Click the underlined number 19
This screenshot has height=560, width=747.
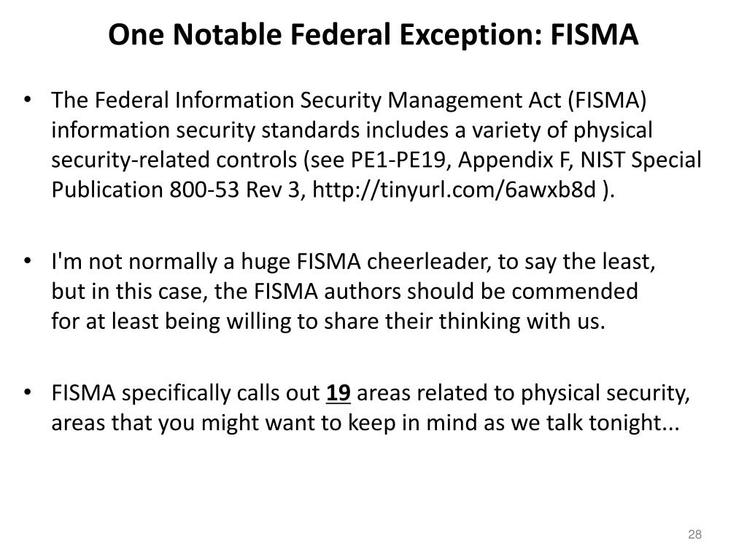[x=338, y=393]
